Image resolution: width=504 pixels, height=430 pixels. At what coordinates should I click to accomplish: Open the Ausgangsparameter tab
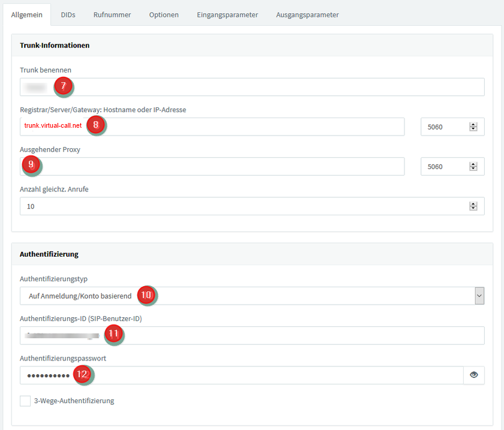tap(307, 15)
